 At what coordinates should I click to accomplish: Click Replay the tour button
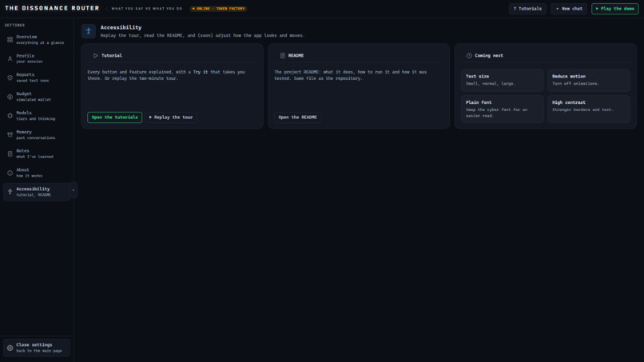pyautogui.click(x=171, y=117)
